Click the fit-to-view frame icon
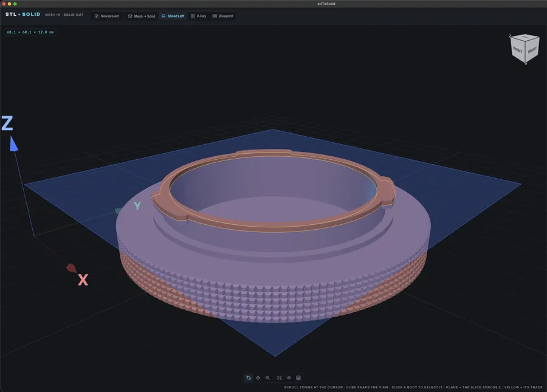This screenshot has width=547, height=392. coord(280,377)
